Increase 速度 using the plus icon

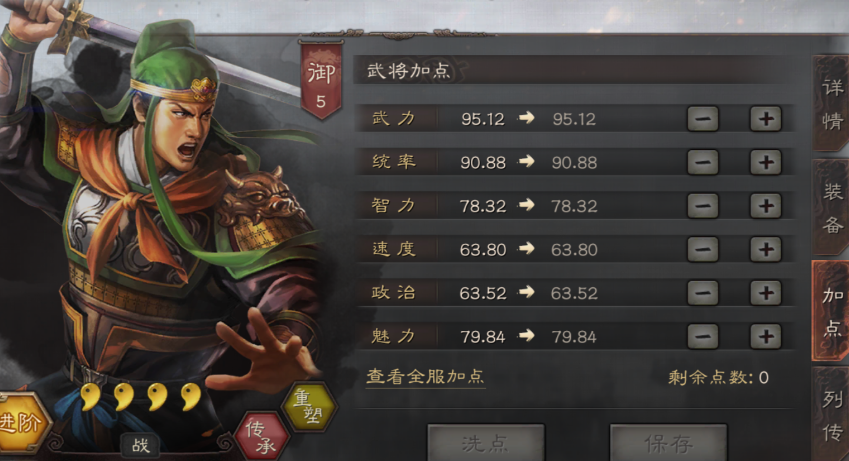766,249
